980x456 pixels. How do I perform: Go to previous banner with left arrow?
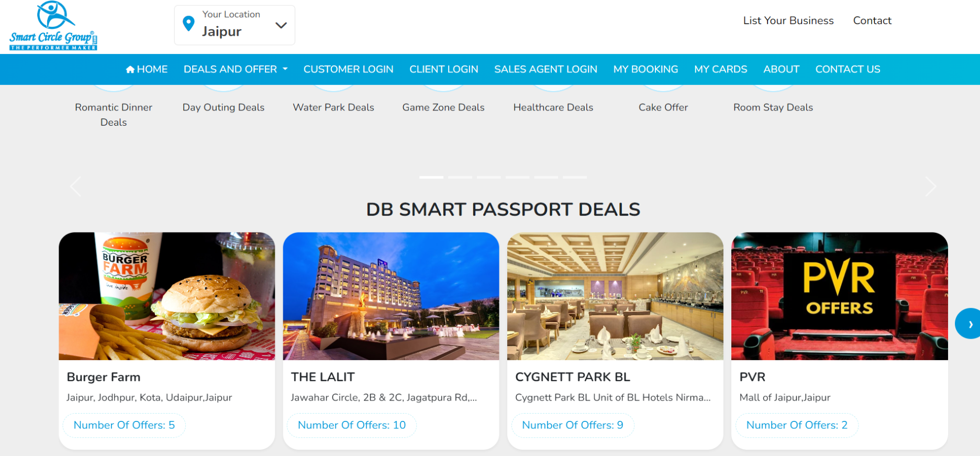(76, 186)
